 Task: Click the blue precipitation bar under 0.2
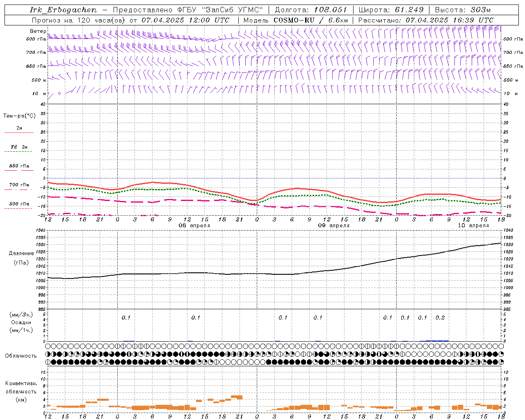[437, 340]
